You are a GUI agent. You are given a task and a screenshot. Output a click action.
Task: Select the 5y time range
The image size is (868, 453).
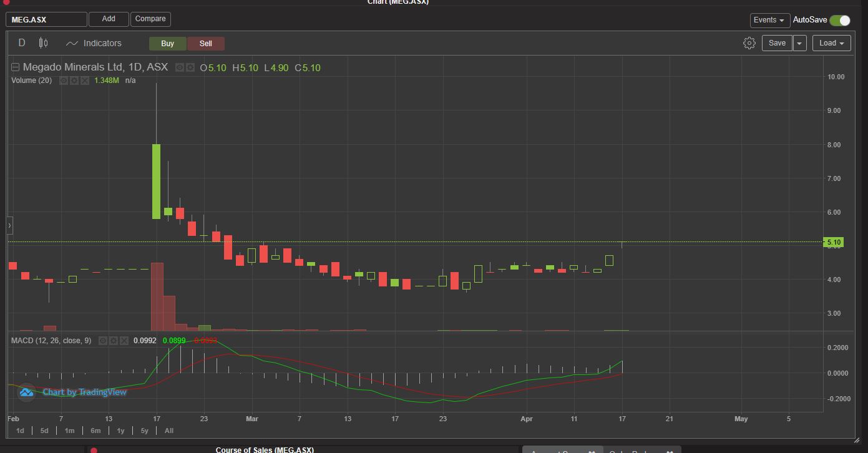coord(145,431)
